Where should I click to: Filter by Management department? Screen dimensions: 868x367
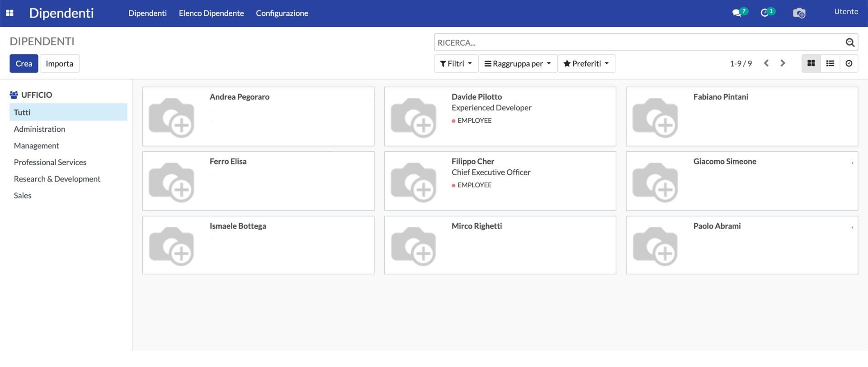click(x=36, y=146)
